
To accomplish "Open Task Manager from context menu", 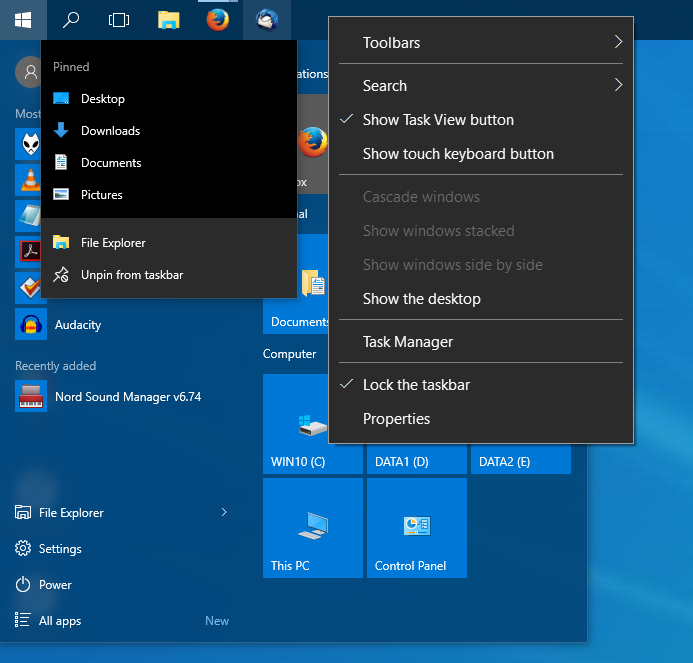I will pos(408,342).
